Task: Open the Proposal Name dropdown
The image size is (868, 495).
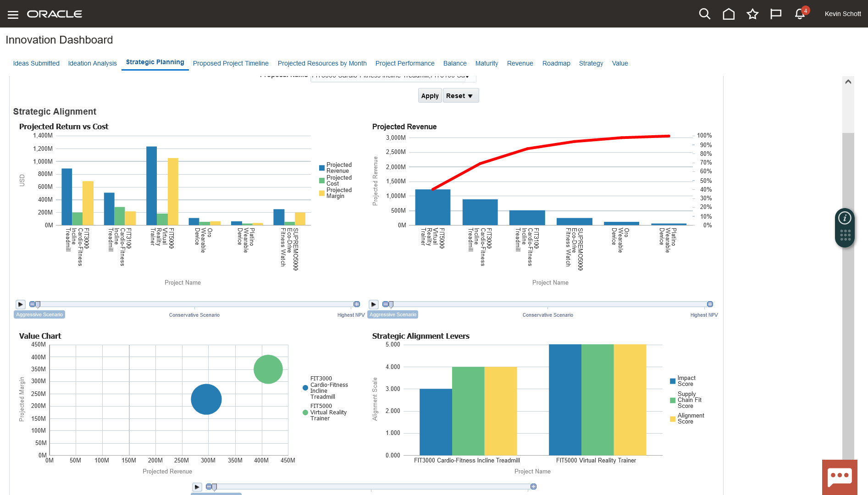Action: (x=467, y=76)
